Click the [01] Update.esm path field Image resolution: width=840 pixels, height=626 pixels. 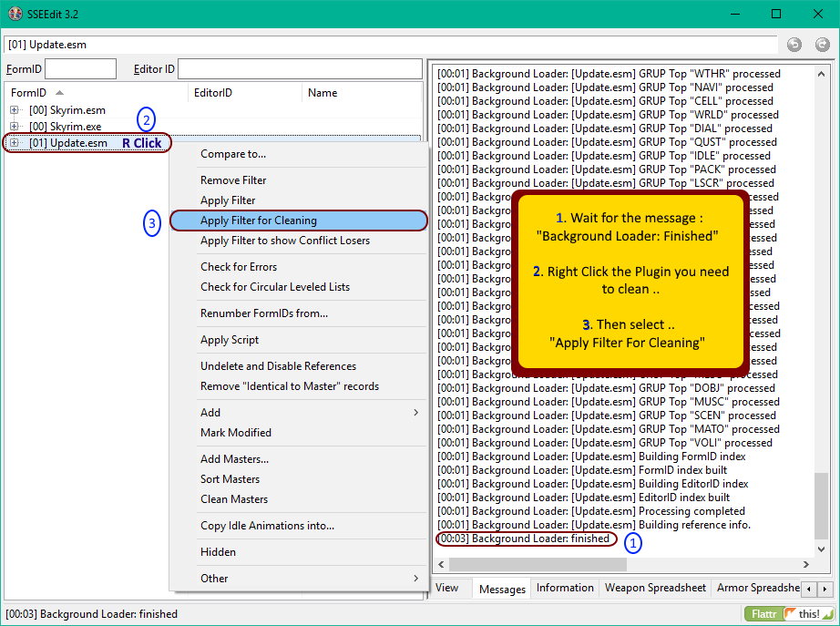[391, 45]
